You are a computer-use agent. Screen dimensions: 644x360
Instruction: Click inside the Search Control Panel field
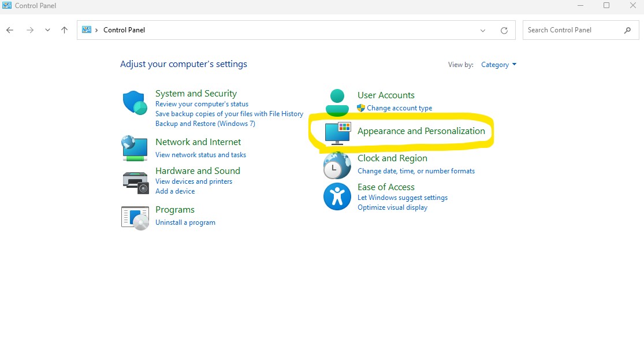pos(572,29)
